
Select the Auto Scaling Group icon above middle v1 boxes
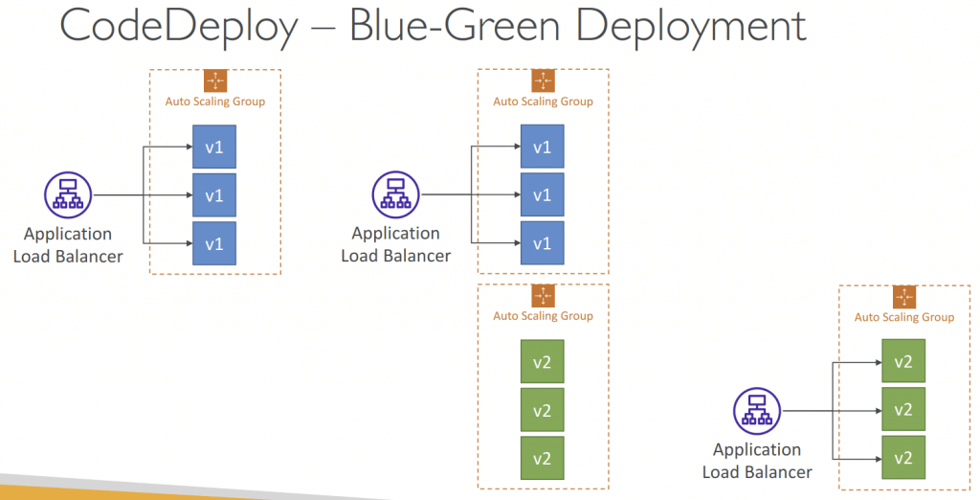pyautogui.click(x=544, y=80)
